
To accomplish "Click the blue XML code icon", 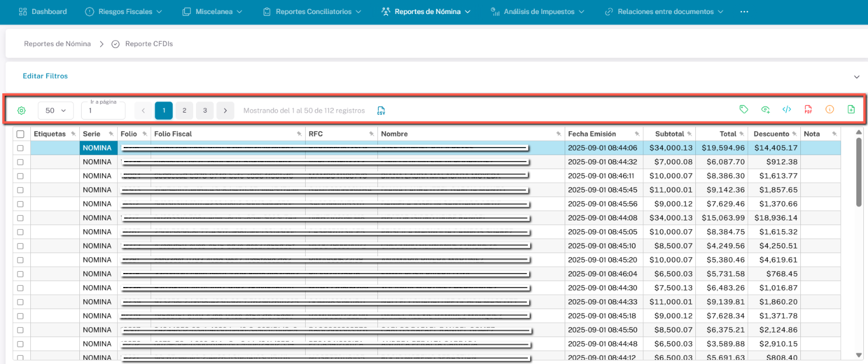I will (x=787, y=109).
